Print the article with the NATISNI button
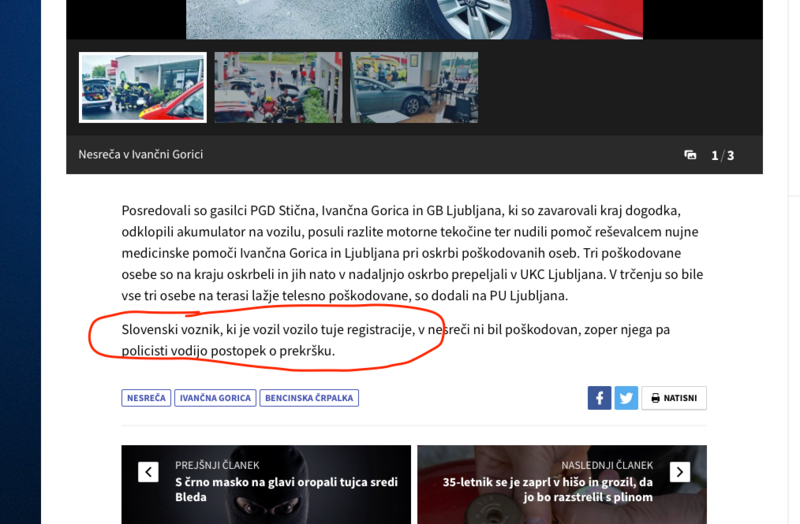Image resolution: width=800 pixels, height=524 pixels. click(673, 398)
